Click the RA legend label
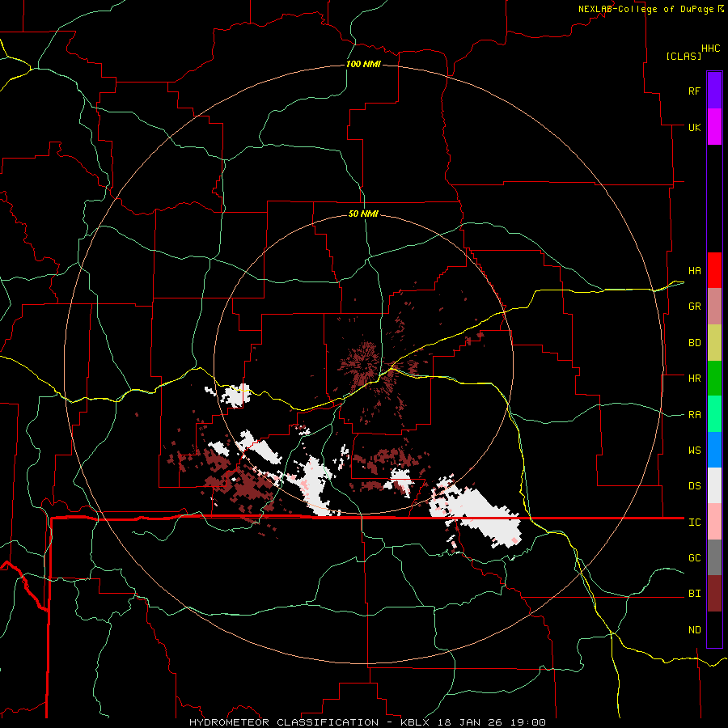This screenshot has width=728, height=728. click(694, 415)
